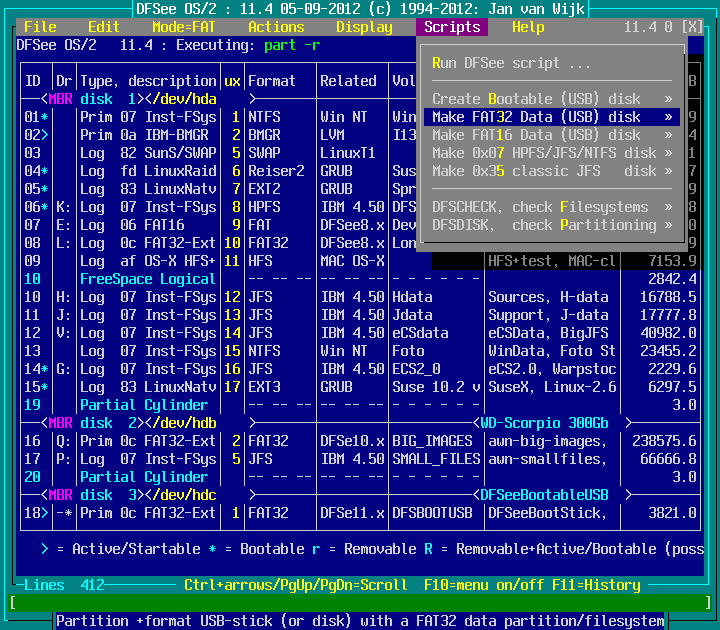Viewport: 720px width, 630px height.
Task: Select Run DFSee script menu entry
Action: [x=511, y=63]
